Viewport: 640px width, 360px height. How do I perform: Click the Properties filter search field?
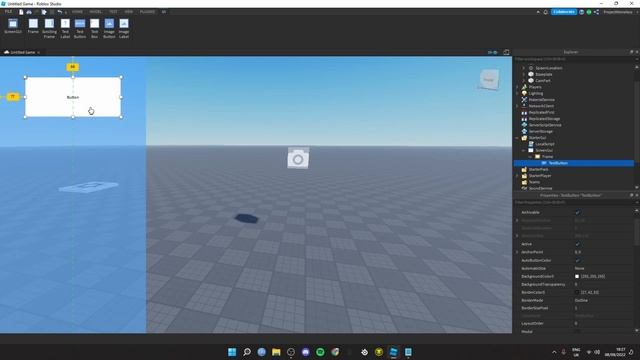573,202
